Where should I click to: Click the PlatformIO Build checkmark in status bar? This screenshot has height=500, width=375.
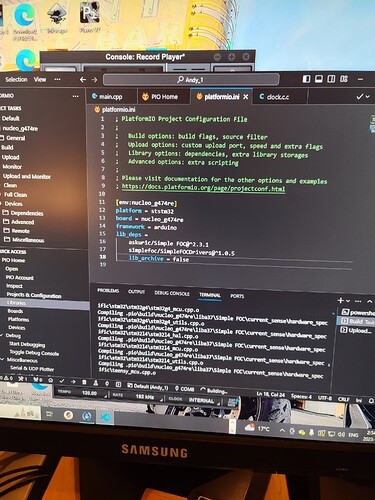point(62,381)
